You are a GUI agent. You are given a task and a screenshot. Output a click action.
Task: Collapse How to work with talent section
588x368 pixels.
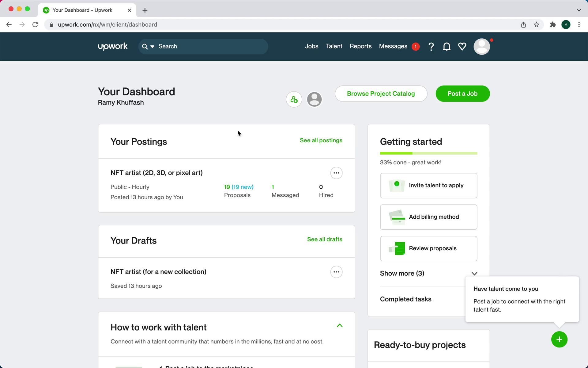click(339, 326)
